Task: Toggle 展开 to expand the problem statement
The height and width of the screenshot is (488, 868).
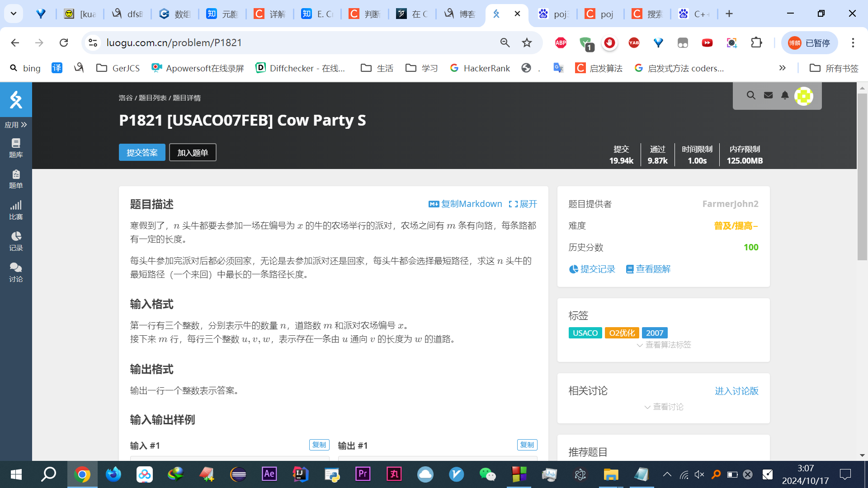Action: [x=523, y=204]
